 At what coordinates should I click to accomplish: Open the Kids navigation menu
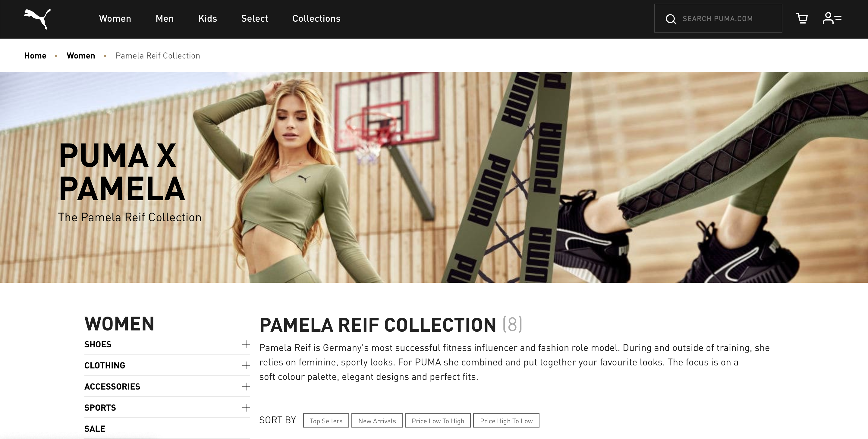(208, 19)
